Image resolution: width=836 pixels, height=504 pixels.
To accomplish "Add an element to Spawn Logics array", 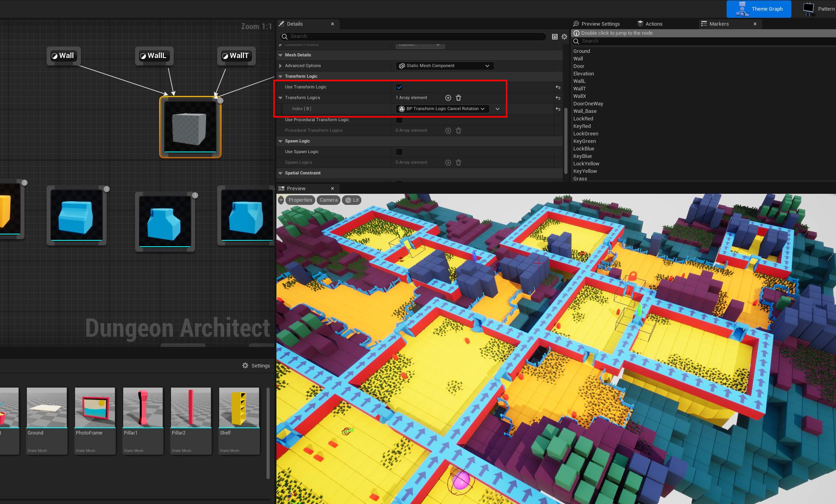I will click(x=448, y=163).
